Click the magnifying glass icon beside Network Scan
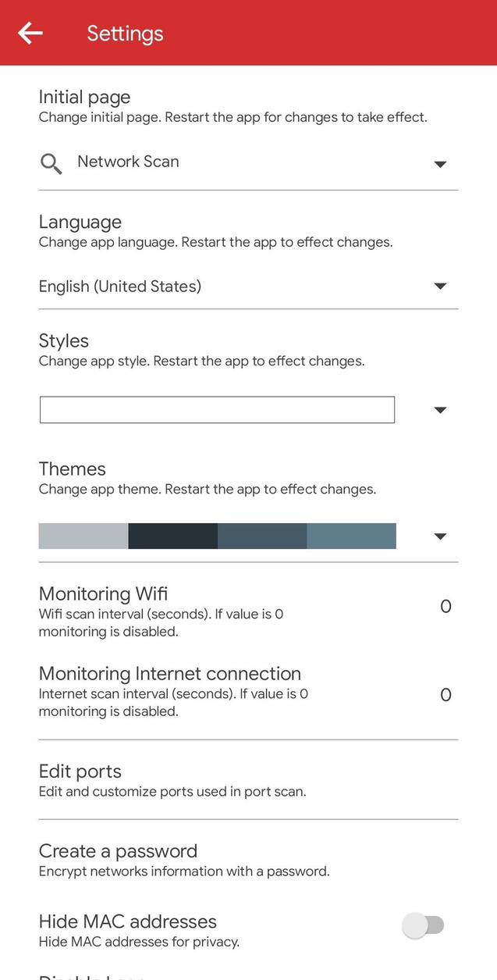This screenshot has height=980, width=497. [50, 164]
